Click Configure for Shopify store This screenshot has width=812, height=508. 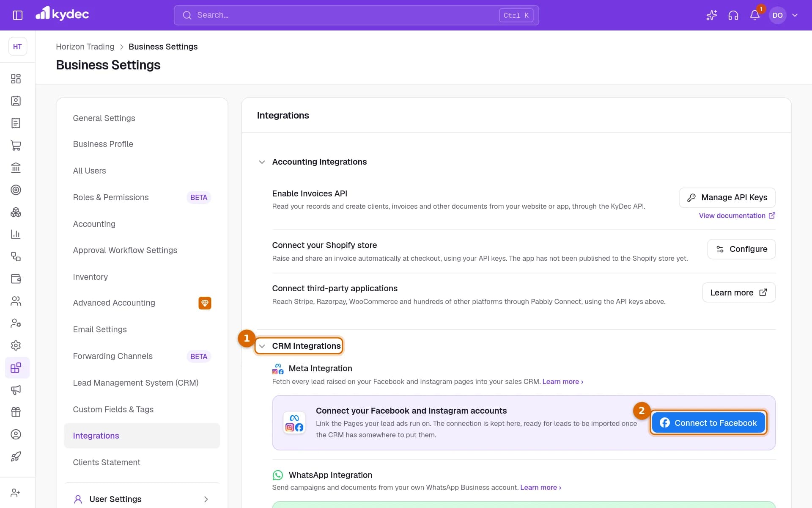pyautogui.click(x=741, y=249)
